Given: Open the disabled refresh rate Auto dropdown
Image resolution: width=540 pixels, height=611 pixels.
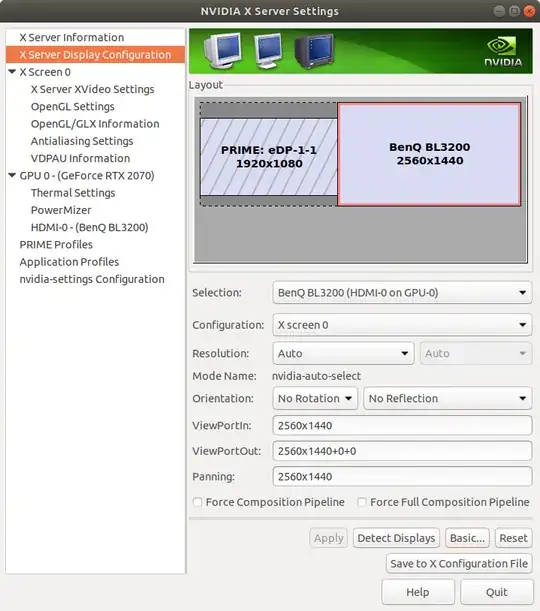Looking at the screenshot, I should [x=476, y=353].
